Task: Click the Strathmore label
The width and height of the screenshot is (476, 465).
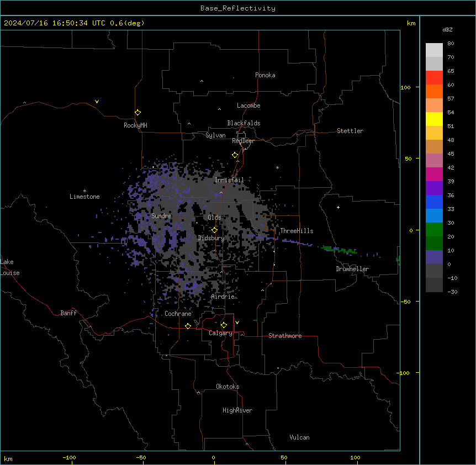Action: click(285, 336)
